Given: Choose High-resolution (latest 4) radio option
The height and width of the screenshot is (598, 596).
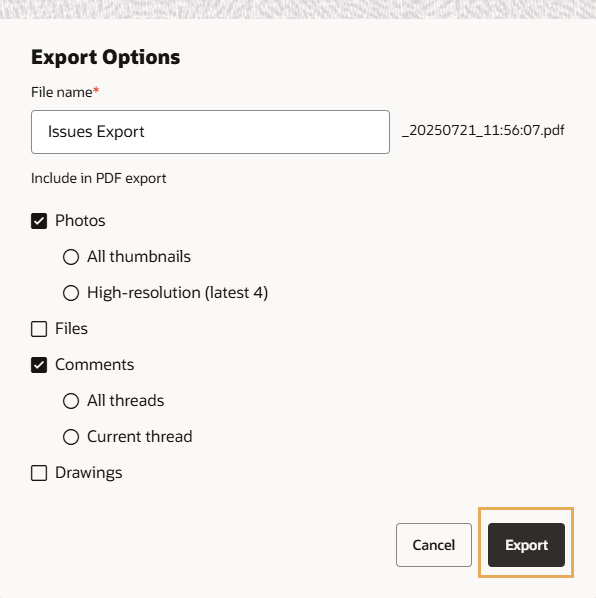Looking at the screenshot, I should click(x=71, y=293).
